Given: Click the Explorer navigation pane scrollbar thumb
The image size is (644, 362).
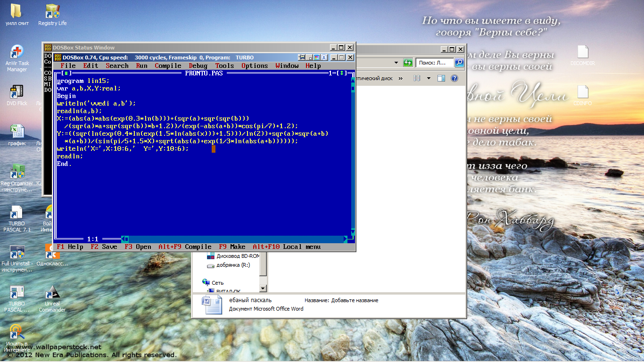Looking at the screenshot, I should tap(263, 264).
